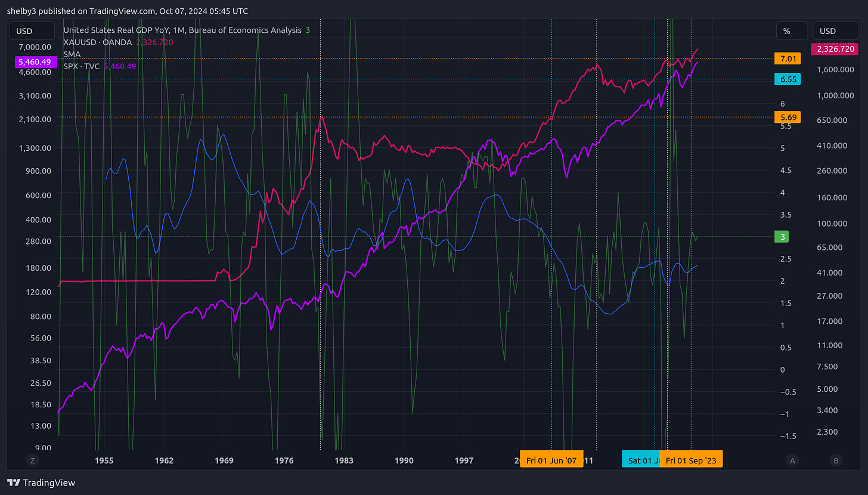Click 26.50 on the left price scale
Screen dimensions: 868x495
coord(42,383)
